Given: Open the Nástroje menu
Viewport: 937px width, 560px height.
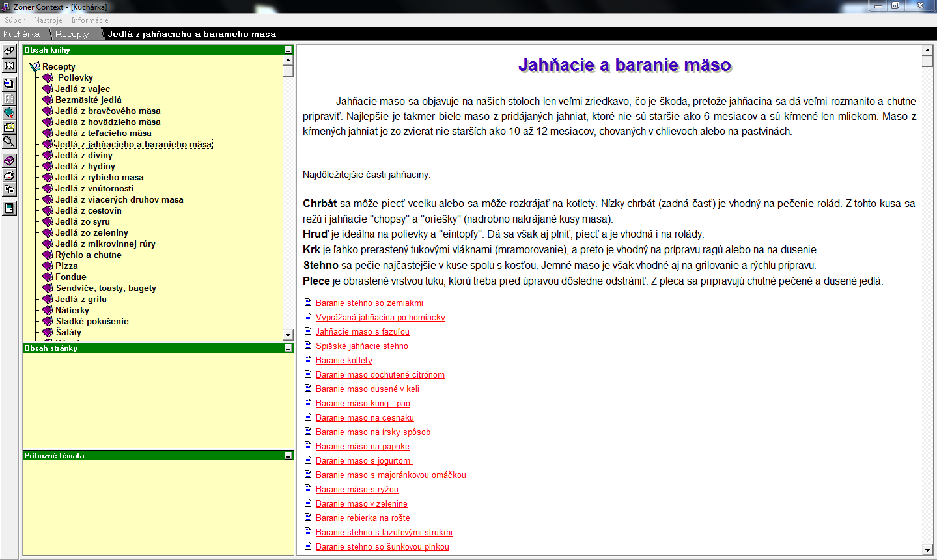Looking at the screenshot, I should pos(48,20).
